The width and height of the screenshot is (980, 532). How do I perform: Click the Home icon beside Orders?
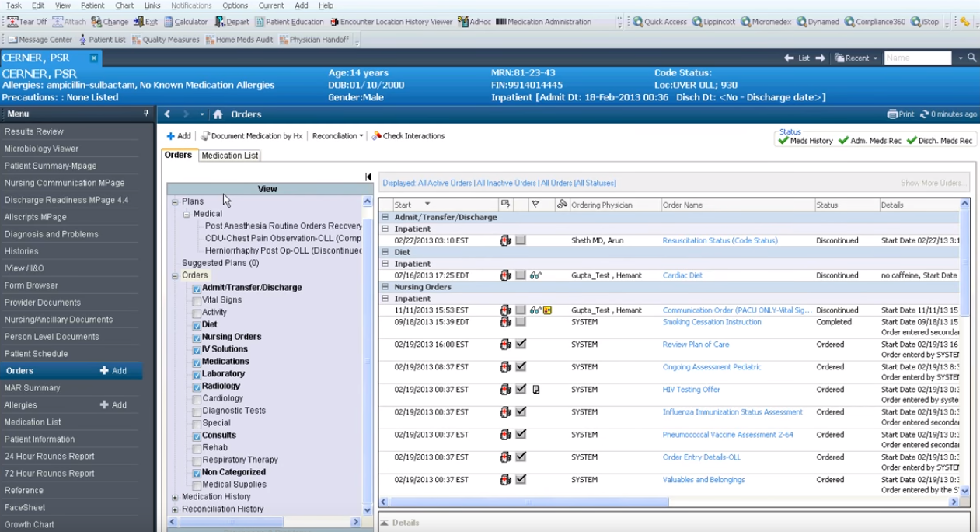coord(218,114)
